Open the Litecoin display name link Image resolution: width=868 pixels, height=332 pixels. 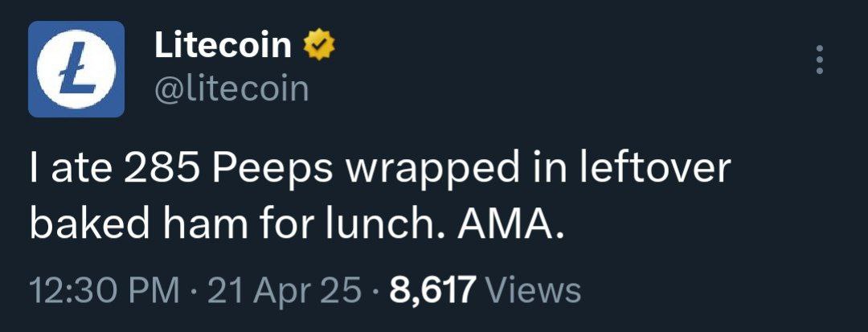pyautogui.click(x=223, y=45)
